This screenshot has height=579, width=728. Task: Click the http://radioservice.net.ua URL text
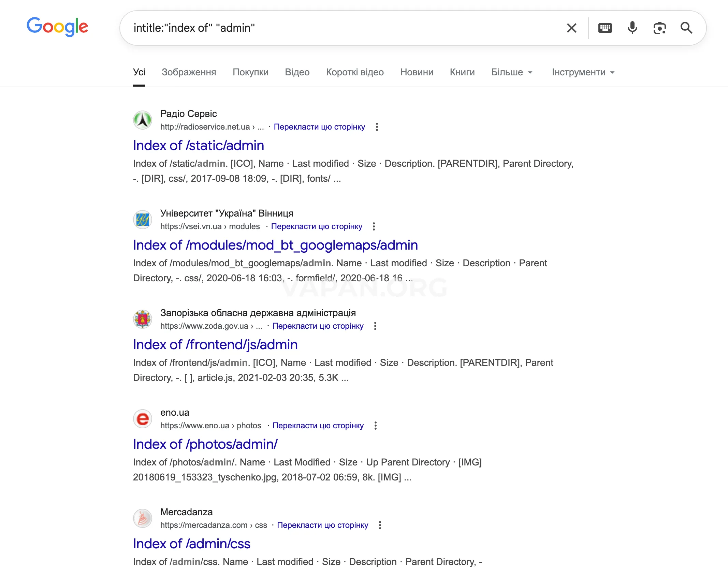coord(212,127)
